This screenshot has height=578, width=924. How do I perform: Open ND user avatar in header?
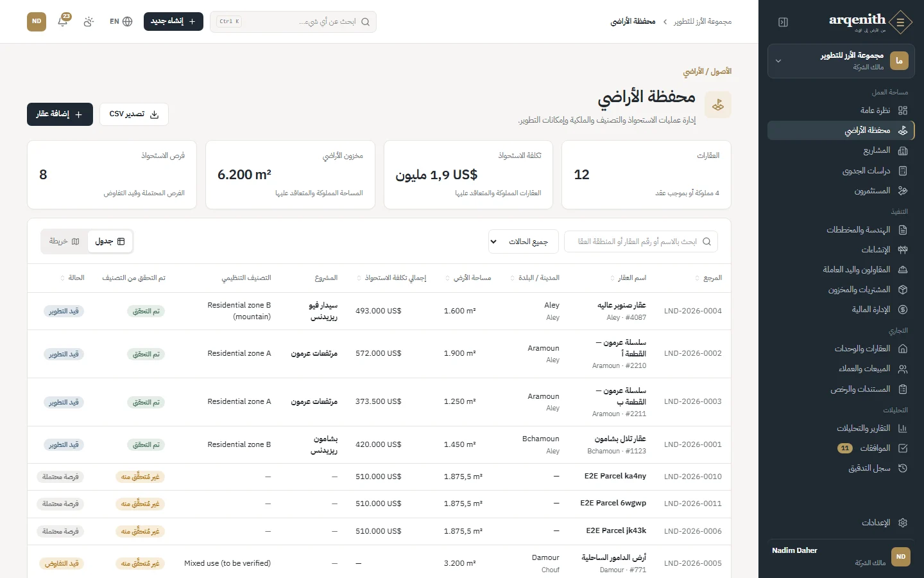(37, 21)
